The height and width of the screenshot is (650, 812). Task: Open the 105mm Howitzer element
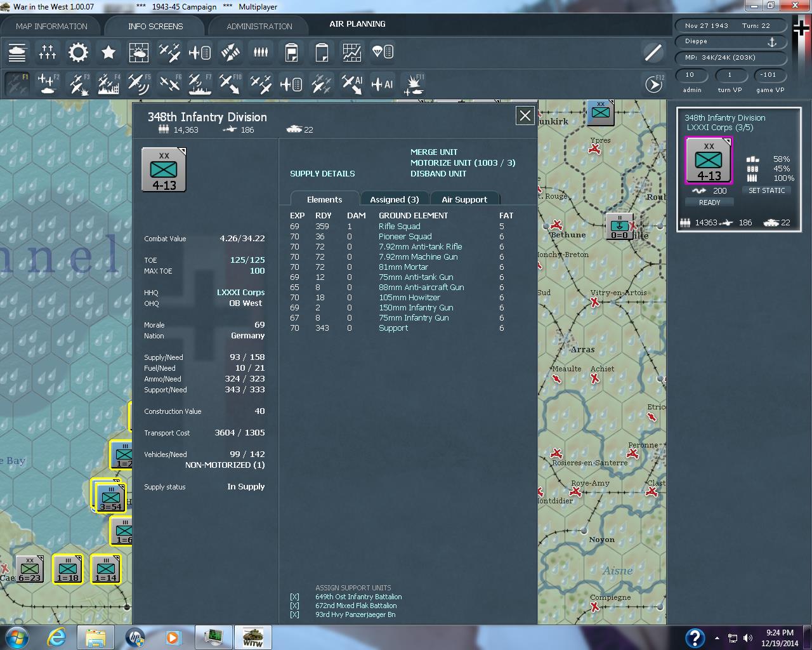pos(410,298)
